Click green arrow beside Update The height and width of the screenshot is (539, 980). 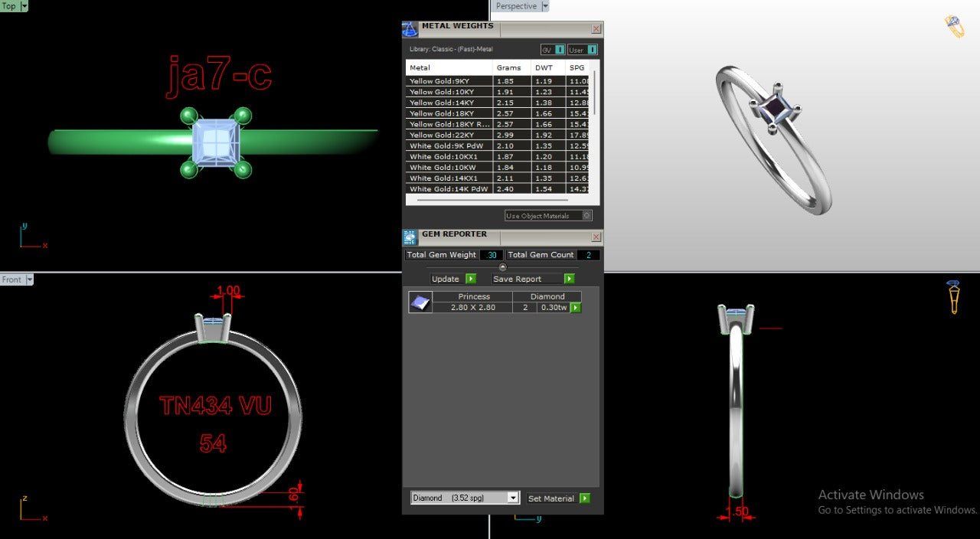(471, 279)
